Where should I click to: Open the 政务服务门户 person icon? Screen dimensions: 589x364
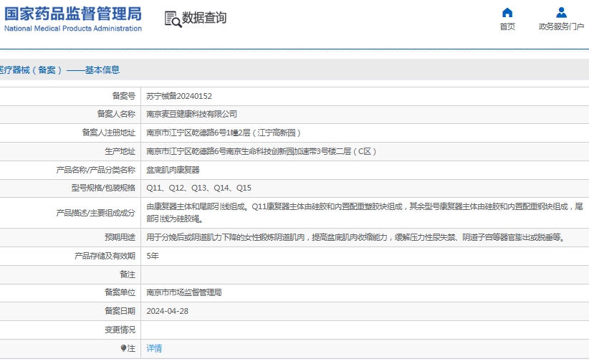click(x=561, y=12)
